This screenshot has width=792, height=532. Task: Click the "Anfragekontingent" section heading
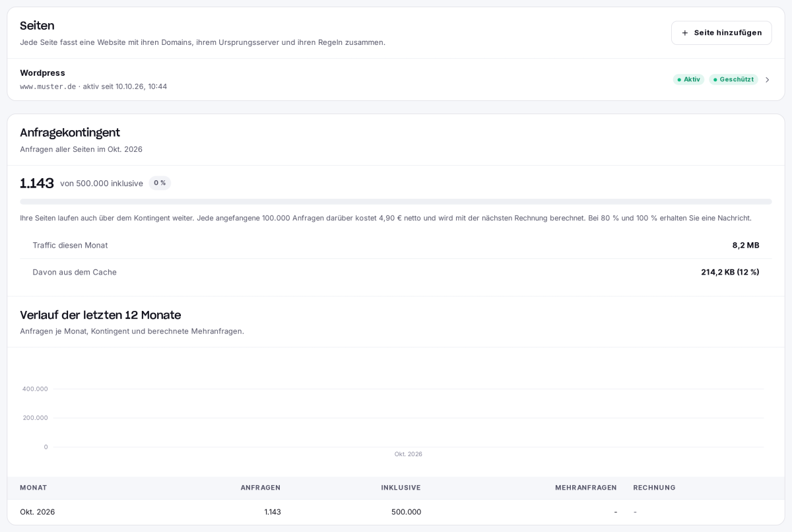(x=70, y=133)
